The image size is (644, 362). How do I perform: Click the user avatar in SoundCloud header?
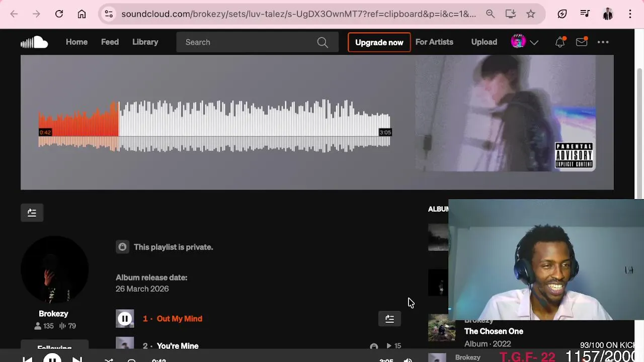[518, 42]
